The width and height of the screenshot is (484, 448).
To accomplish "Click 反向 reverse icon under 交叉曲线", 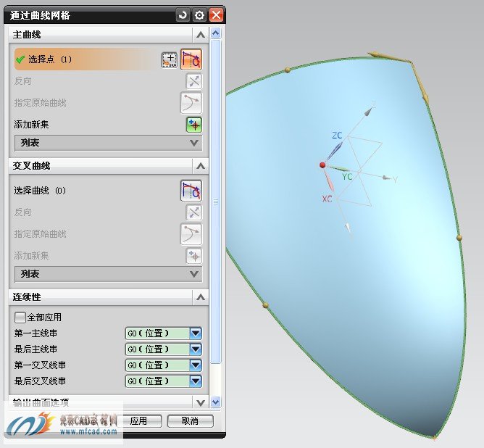I will coord(194,212).
